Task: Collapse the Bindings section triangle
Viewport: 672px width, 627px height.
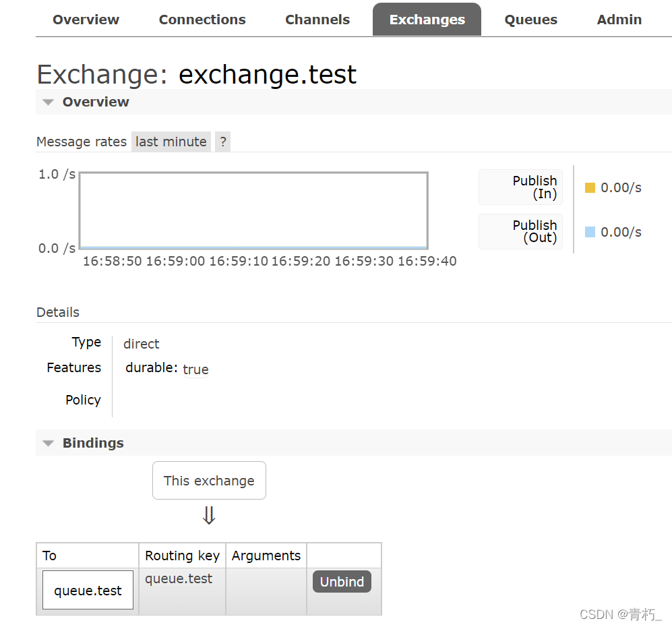Action: (x=48, y=444)
